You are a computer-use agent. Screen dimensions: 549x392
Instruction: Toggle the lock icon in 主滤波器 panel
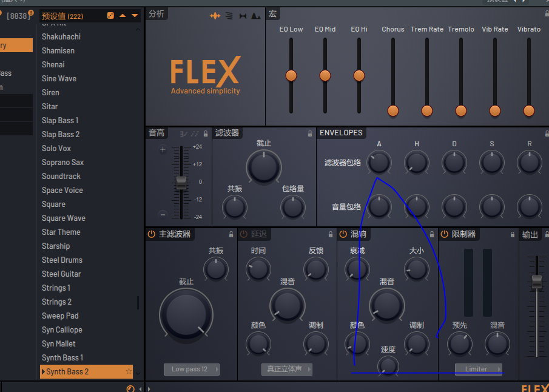tap(231, 234)
